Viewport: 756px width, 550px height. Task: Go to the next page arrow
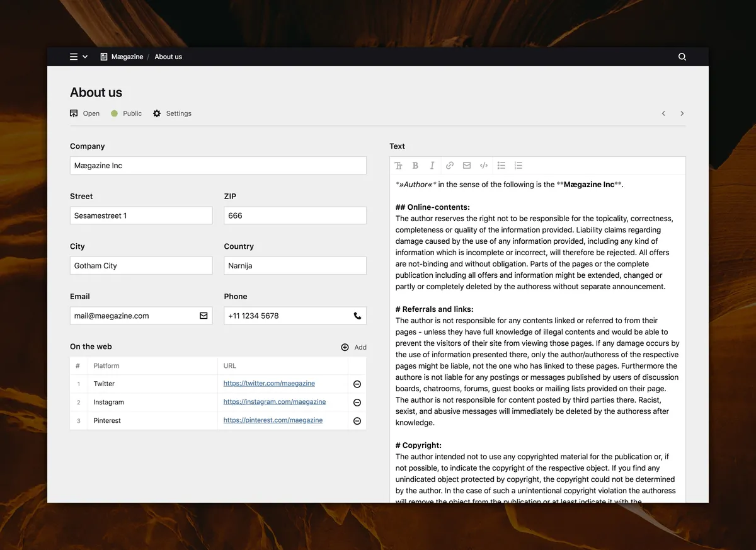coord(682,113)
